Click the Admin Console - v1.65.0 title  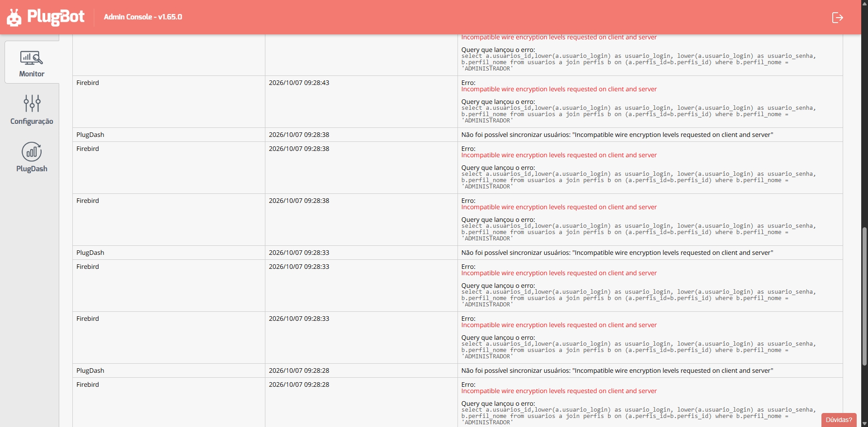143,17
